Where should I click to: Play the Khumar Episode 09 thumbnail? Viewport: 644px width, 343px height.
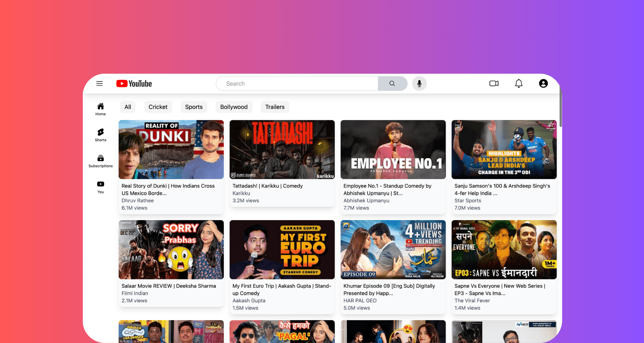coord(393,250)
